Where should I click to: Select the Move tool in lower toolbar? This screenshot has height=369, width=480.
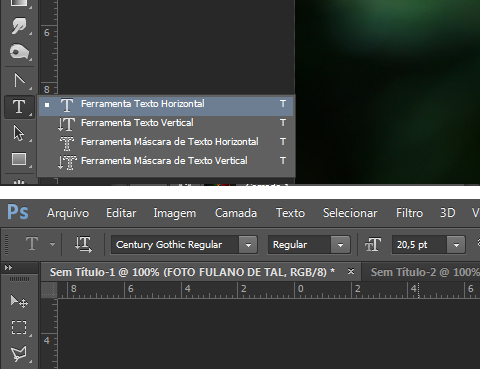pos(19,301)
